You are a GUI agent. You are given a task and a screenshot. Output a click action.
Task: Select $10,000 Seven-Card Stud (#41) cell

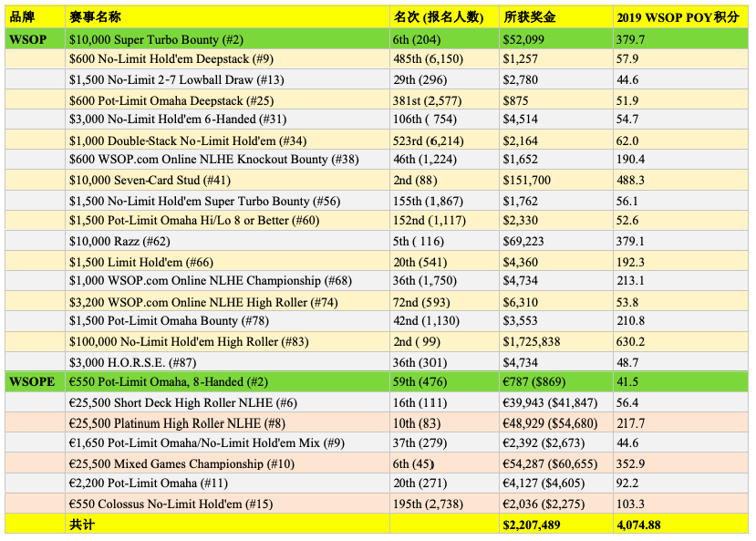227,180
